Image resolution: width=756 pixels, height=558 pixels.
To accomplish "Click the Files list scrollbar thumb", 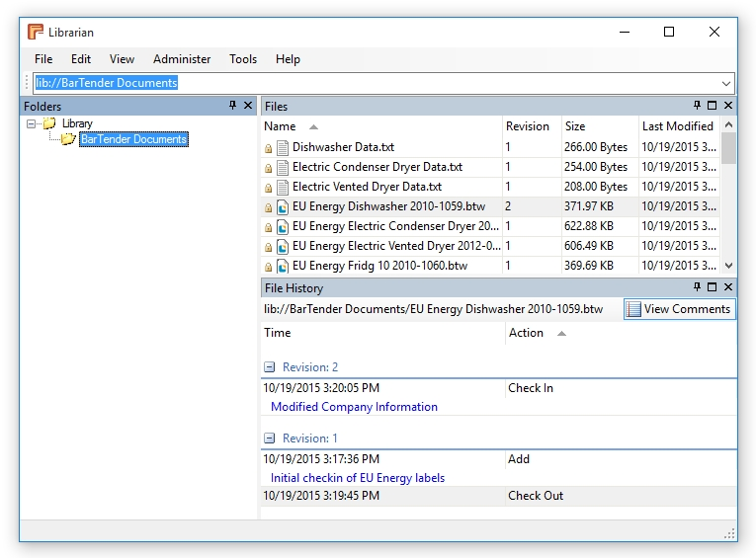I will [728, 148].
